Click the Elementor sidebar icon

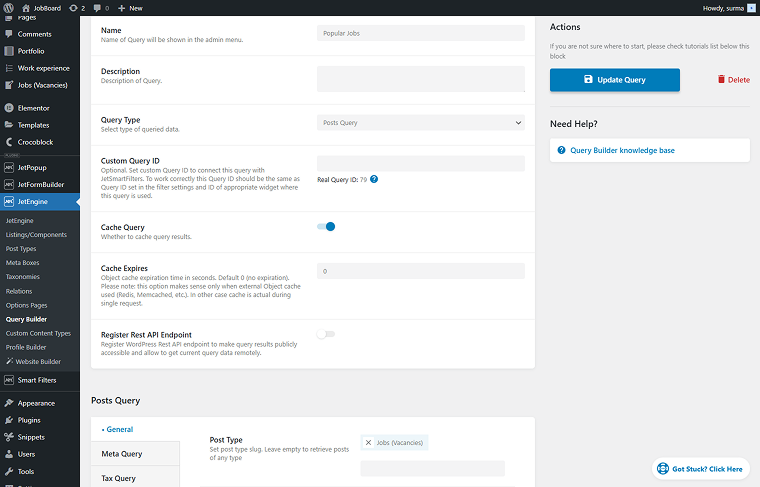pos(9,108)
